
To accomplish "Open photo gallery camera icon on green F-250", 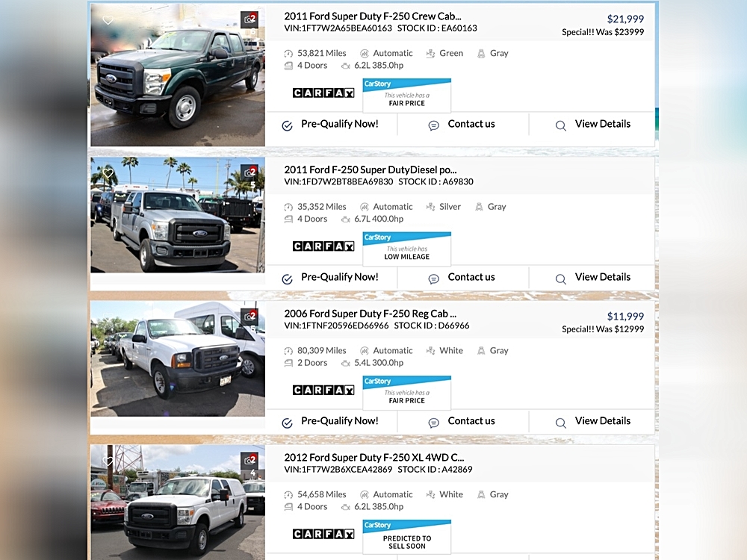I will click(x=249, y=20).
